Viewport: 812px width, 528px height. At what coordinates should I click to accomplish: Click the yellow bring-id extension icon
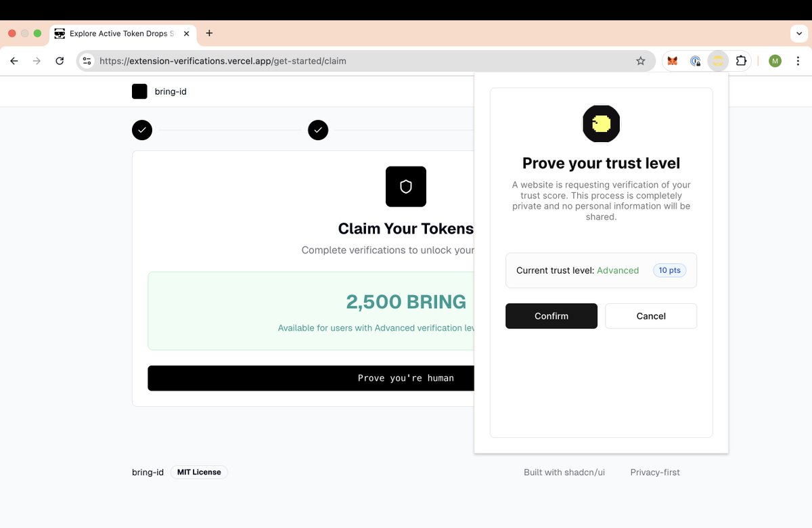(718, 61)
